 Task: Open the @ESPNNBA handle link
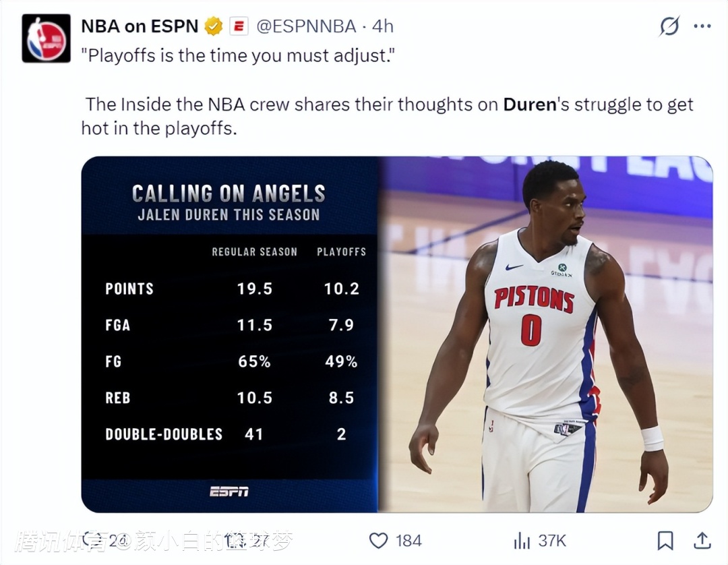(306, 26)
